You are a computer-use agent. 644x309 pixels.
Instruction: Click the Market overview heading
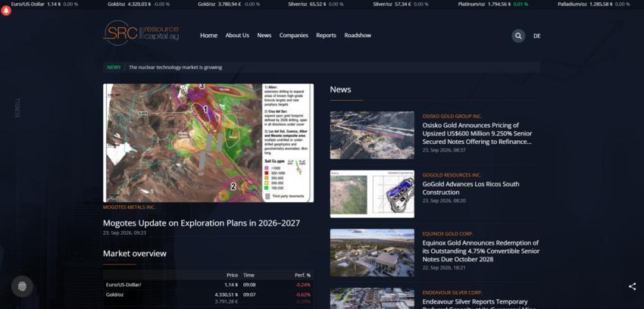(135, 254)
